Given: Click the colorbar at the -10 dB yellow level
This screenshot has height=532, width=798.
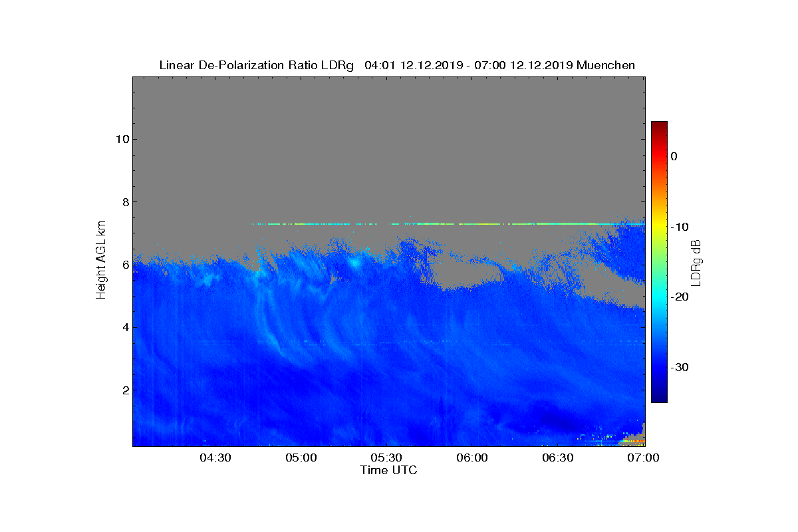Looking at the screenshot, I should coord(659,227).
